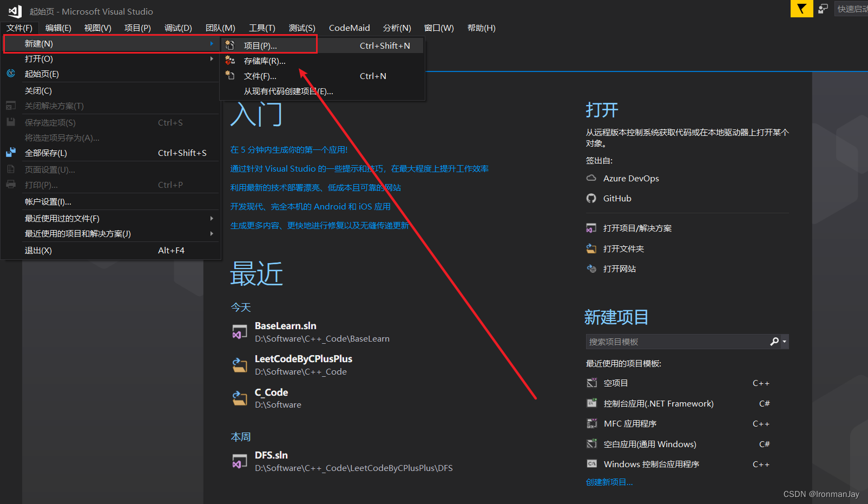Screen dimensions: 868x504
Task: Open link 生成更多内容、更快地进行修复以及无缝传递更新
Action: tap(319, 225)
